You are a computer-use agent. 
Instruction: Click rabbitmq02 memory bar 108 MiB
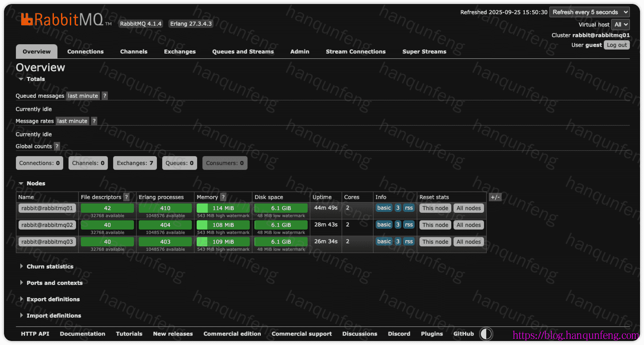point(223,225)
